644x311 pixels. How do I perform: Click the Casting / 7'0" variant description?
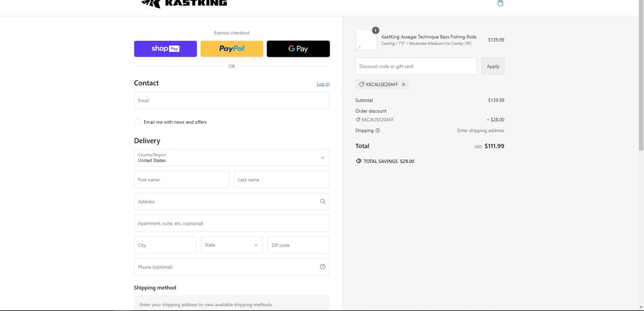coord(426,44)
